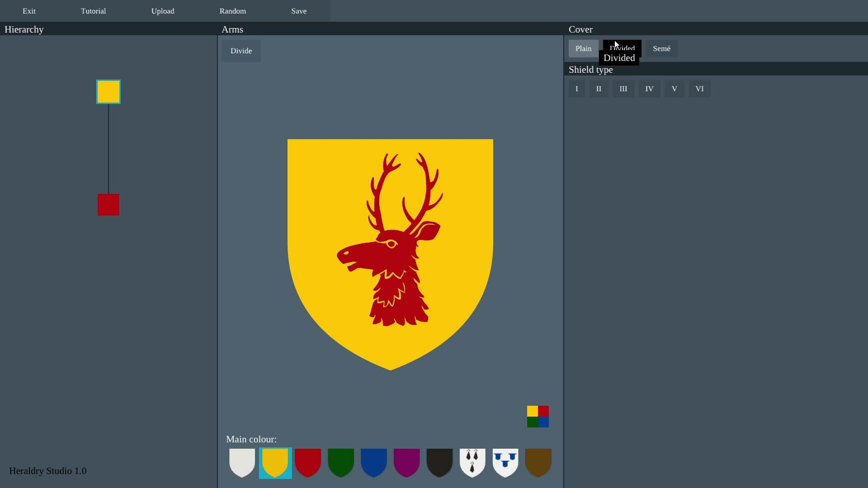The height and width of the screenshot is (488, 868).
Task: Switch cover to Plain
Action: coord(583,48)
